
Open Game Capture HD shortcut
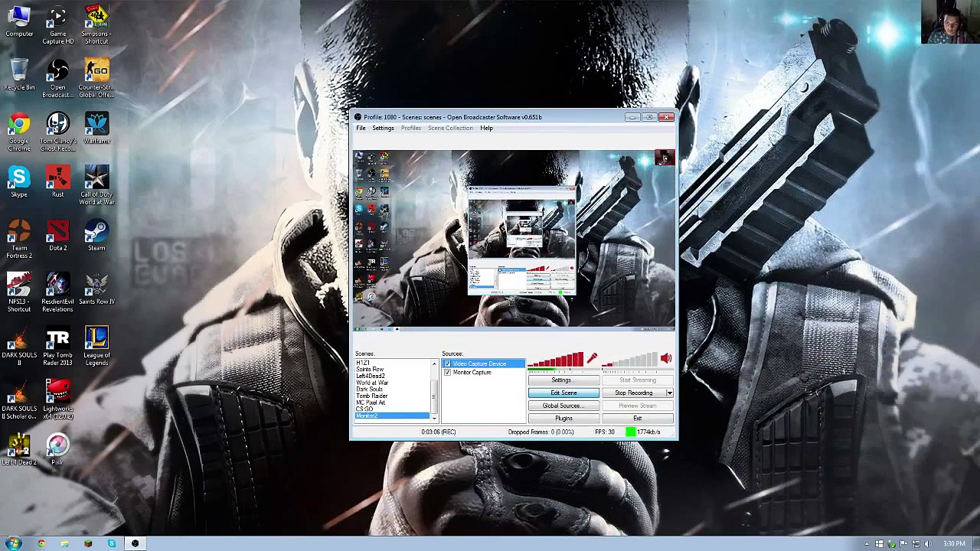click(57, 24)
